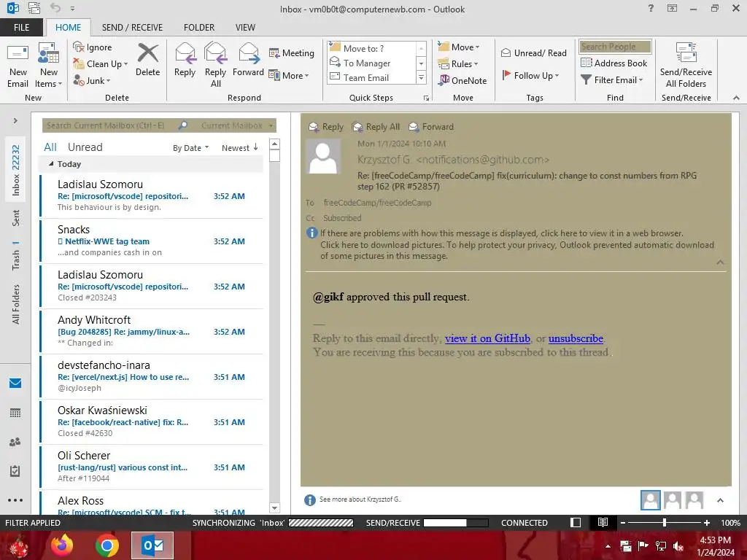Show only Unread messages
Viewport: 747px width, 560px height.
pyautogui.click(x=85, y=147)
